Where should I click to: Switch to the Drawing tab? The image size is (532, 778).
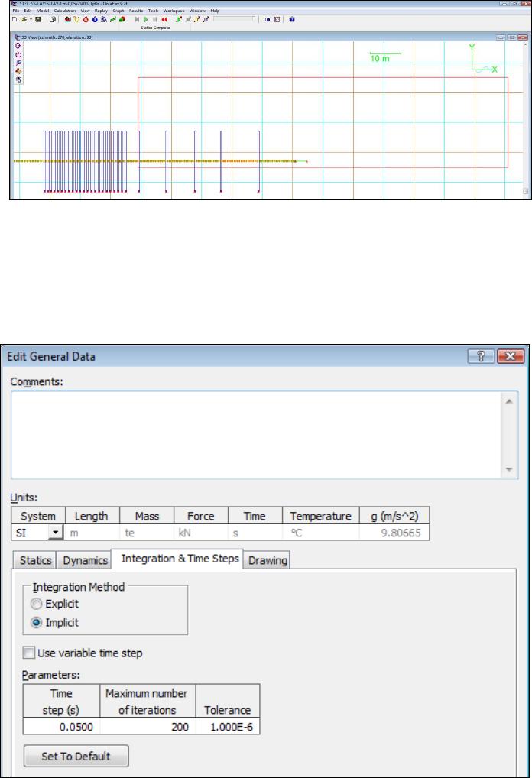click(267, 561)
